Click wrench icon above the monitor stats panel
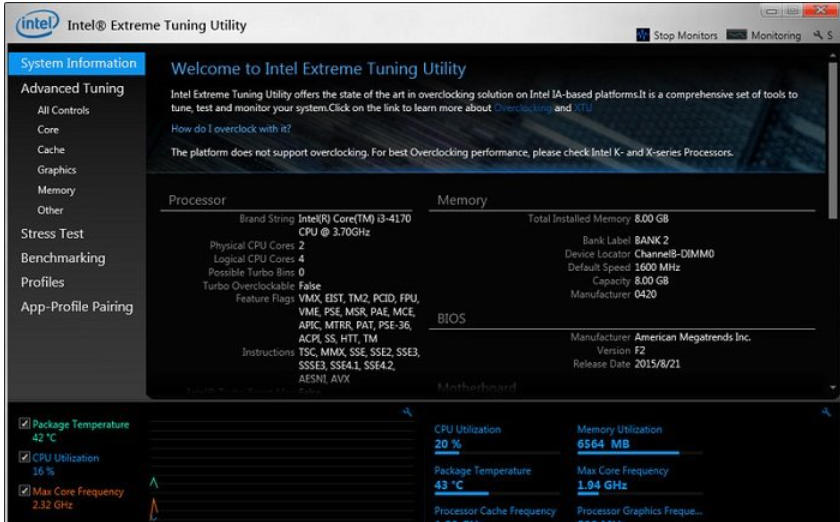840x522 pixels. coord(825,412)
